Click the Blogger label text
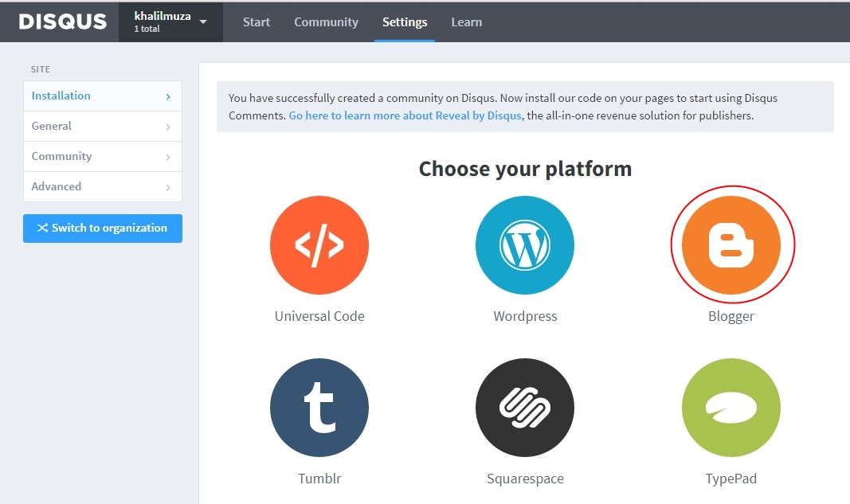 point(731,316)
